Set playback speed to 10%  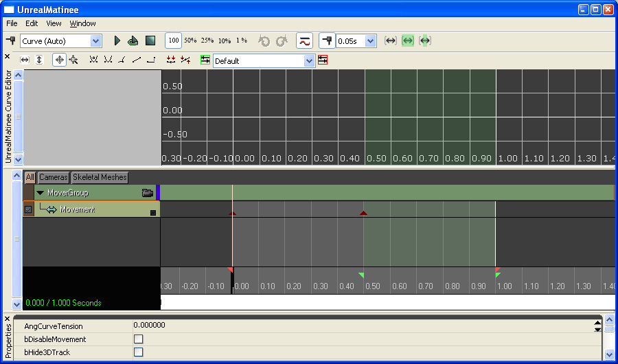225,41
